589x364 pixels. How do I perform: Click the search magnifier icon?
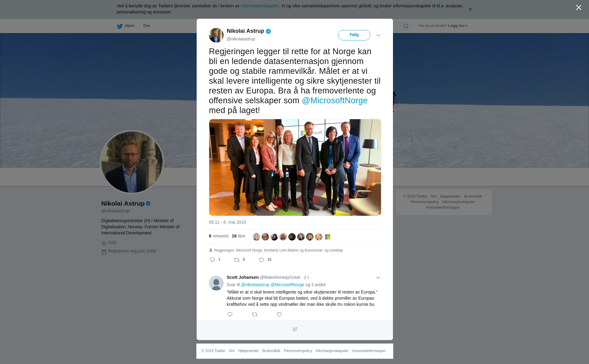pos(406,26)
